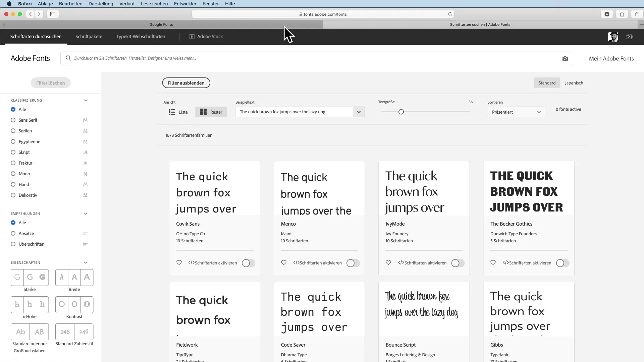Open Safari's share icon
Viewport: 644px width, 362px height.
tap(622, 14)
